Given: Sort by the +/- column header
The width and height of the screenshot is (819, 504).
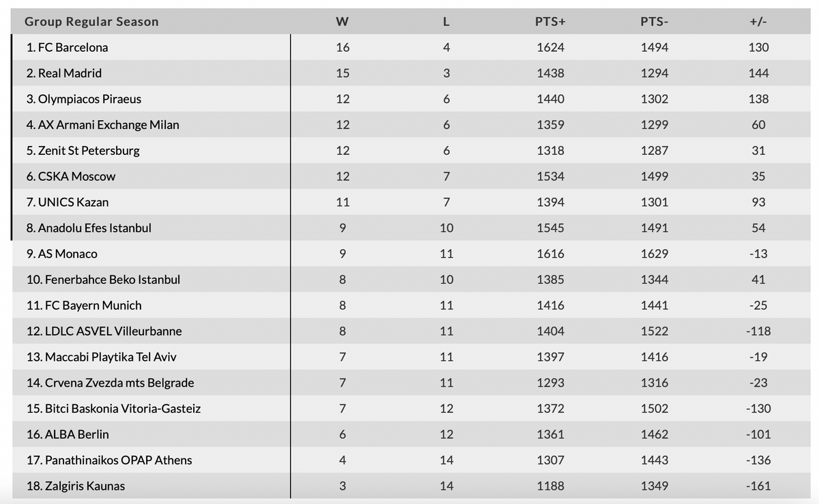Looking at the screenshot, I should click(x=758, y=22).
